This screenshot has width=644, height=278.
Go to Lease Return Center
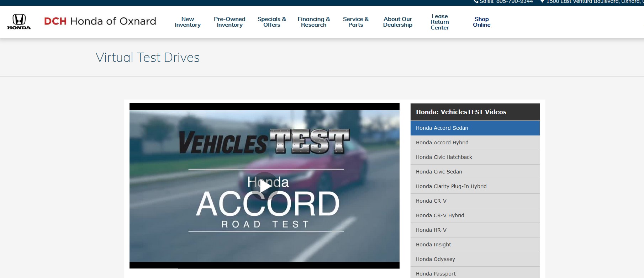tap(439, 22)
